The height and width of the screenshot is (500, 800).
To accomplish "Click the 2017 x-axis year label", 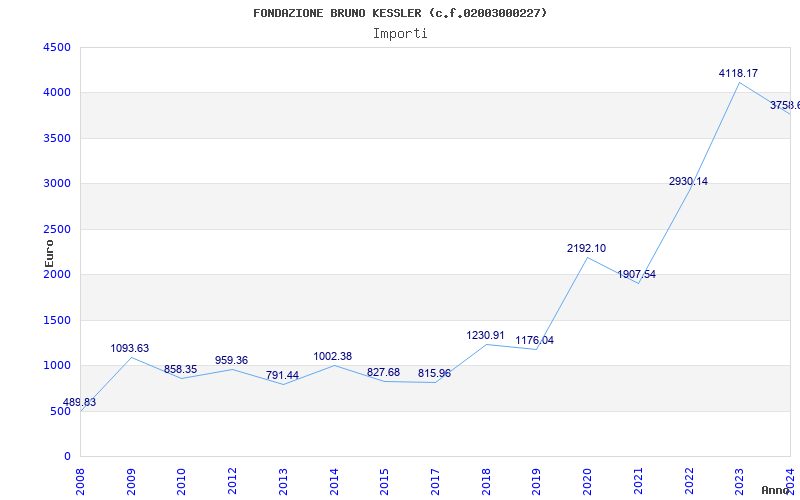I will [x=435, y=482].
